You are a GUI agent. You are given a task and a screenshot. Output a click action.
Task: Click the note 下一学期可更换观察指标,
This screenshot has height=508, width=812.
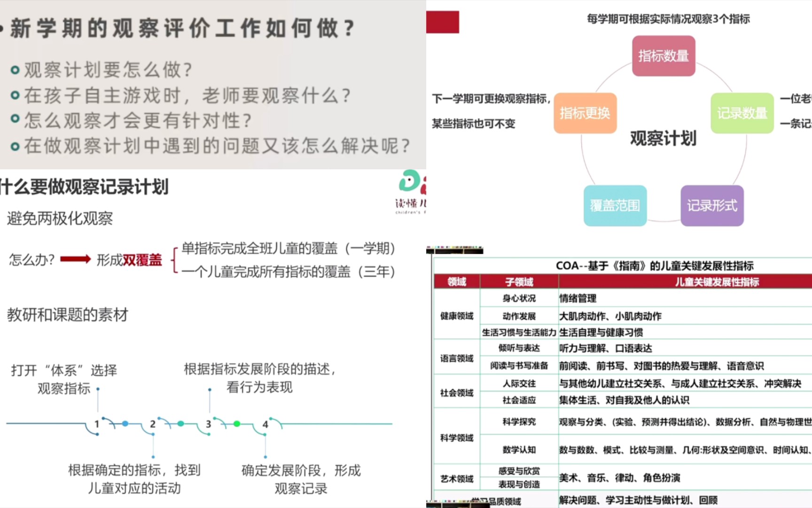click(x=491, y=99)
